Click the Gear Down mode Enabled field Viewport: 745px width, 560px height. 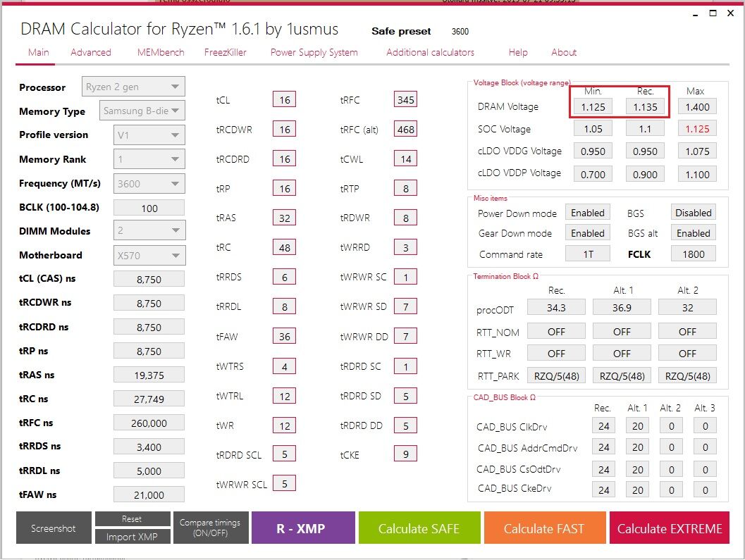tap(588, 233)
